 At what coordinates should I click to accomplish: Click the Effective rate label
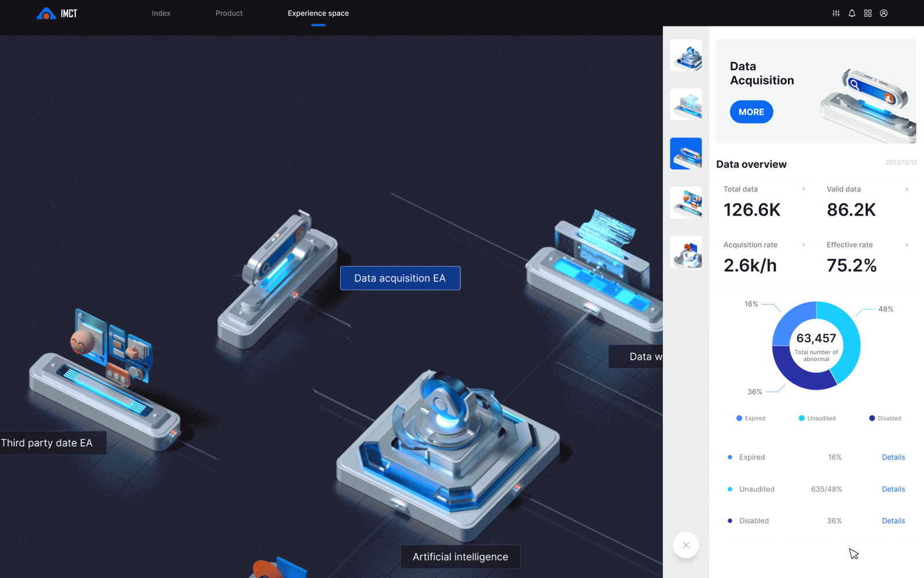[850, 245]
